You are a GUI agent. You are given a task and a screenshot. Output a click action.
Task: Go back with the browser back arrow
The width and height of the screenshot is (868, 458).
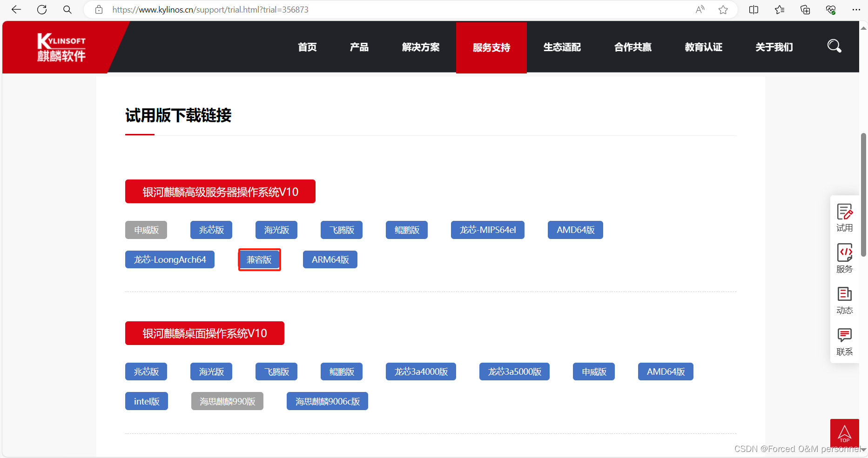point(16,10)
